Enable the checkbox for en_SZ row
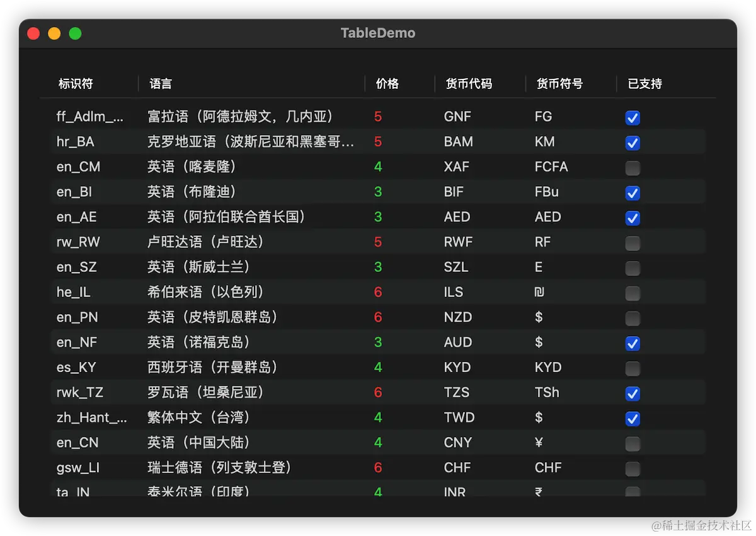This screenshot has height=536, width=756. (x=633, y=268)
